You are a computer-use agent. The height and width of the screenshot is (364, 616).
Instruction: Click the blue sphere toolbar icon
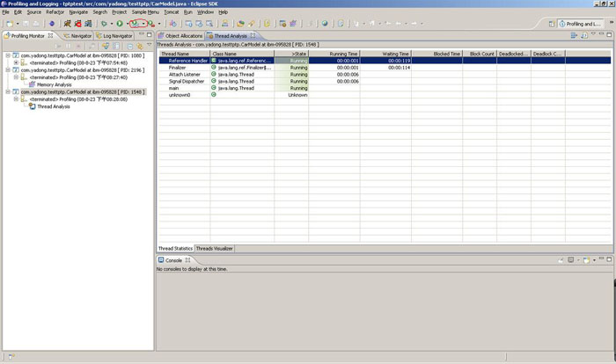(51, 24)
